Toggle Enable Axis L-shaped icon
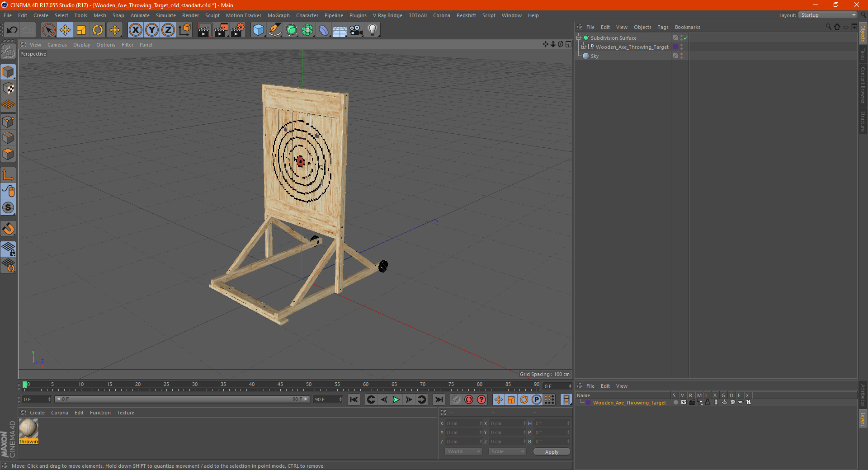868x470 pixels. tap(8, 175)
